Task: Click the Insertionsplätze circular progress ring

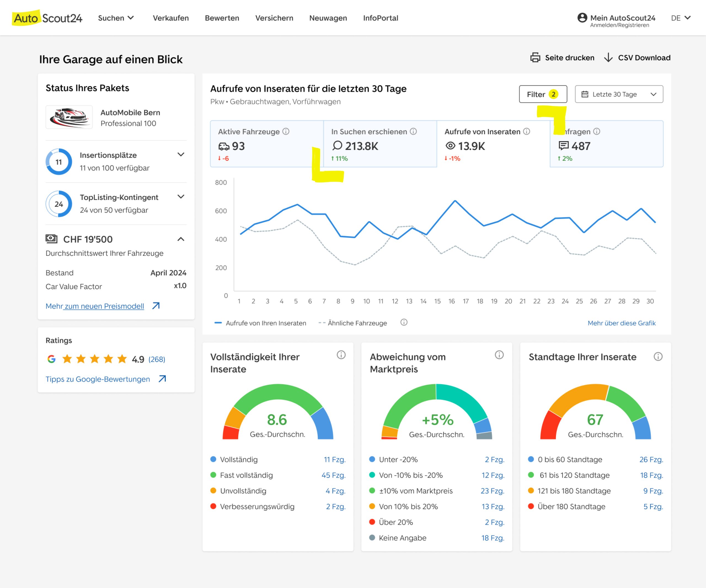Action: 59,162
